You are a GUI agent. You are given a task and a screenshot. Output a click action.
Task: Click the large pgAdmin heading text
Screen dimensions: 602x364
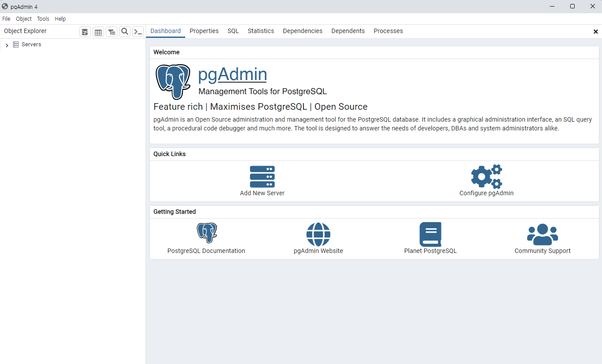(232, 74)
